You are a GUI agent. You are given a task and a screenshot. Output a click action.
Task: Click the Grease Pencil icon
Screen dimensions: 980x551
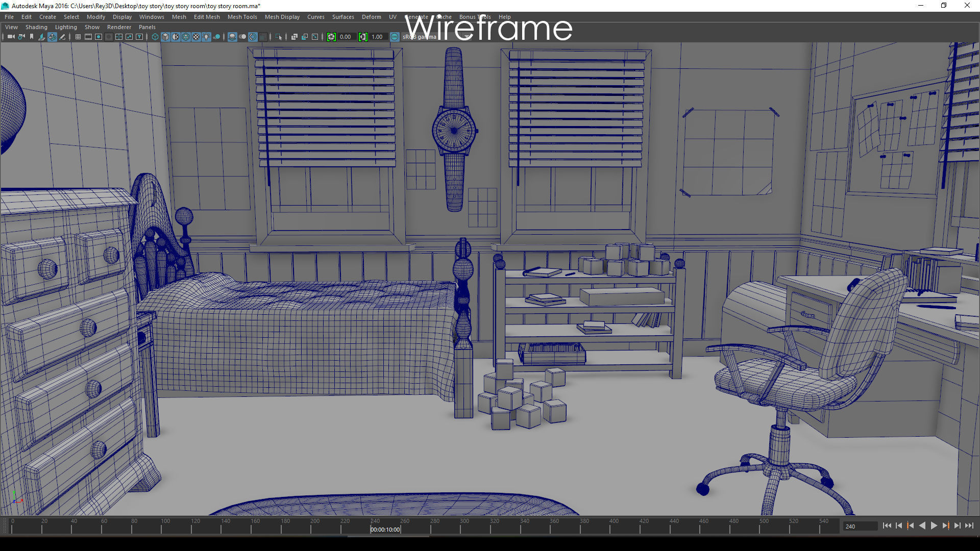click(x=62, y=37)
